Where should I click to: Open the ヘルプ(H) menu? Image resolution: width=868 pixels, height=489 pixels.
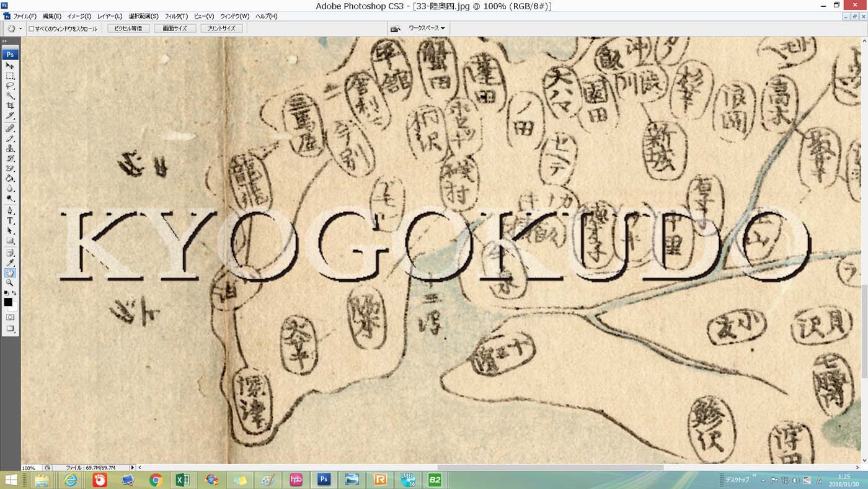(267, 16)
